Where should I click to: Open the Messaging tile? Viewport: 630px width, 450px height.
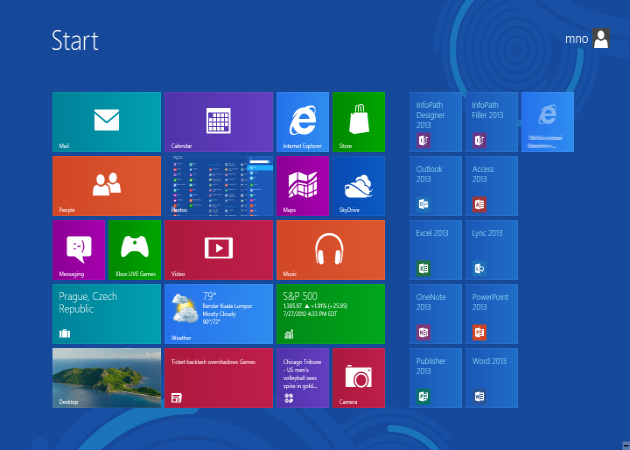78,249
